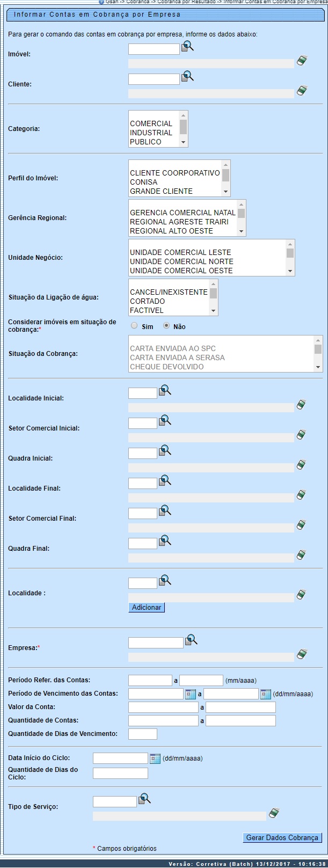Image resolution: width=328 pixels, height=868 pixels.
Task: Erase the Setor Comercial Final value
Action: [302, 525]
